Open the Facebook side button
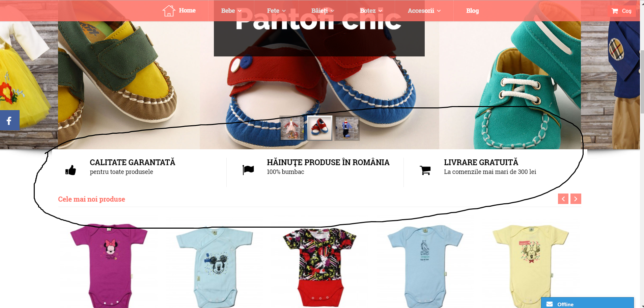This screenshot has height=308, width=644. pyautogui.click(x=9, y=120)
